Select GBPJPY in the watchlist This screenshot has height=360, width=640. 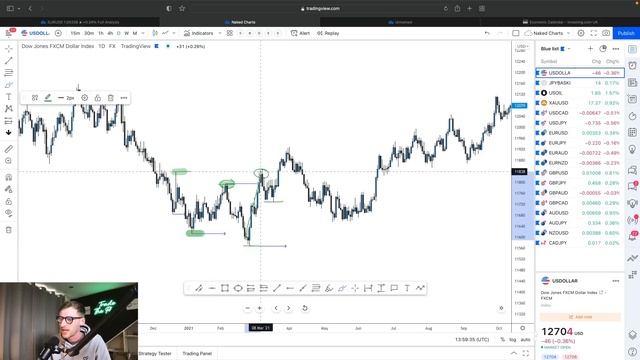580,183
